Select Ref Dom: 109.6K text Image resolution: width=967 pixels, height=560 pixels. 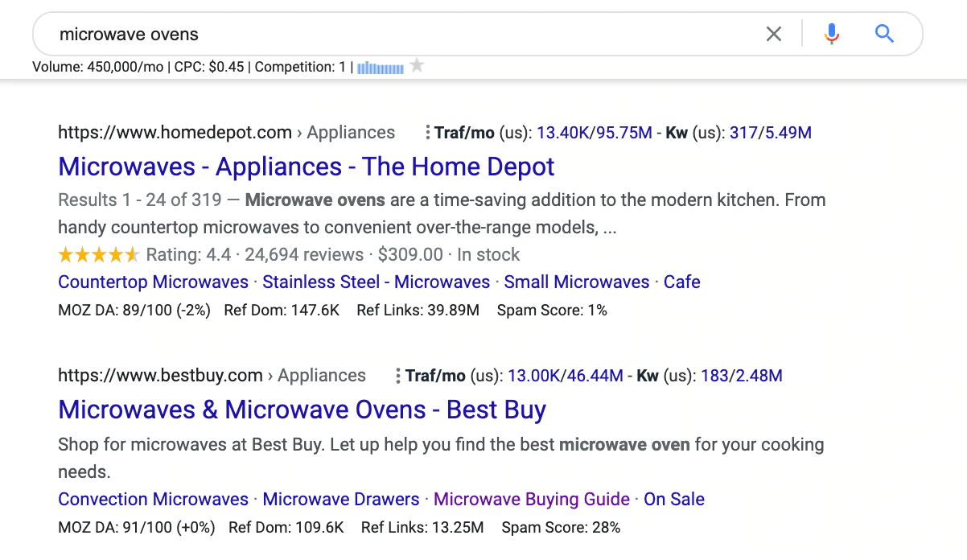[x=286, y=528]
